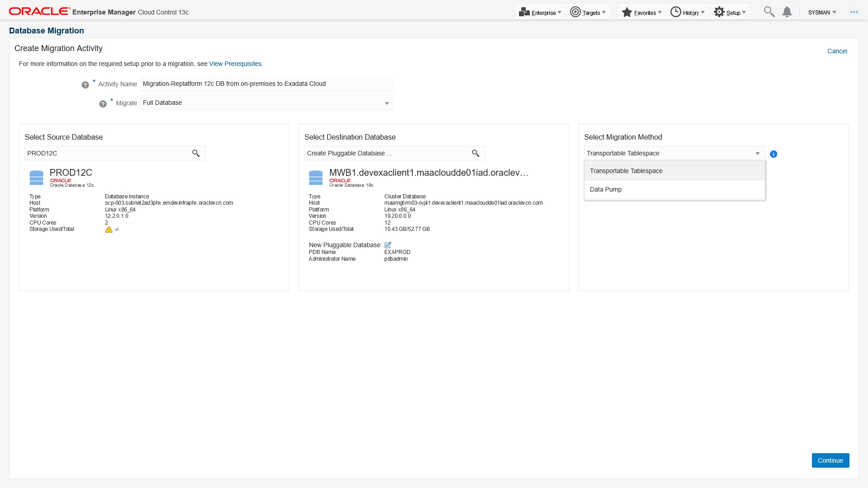The image size is (868, 488).
Task: Click into the Activity Name field
Action: pos(266,84)
